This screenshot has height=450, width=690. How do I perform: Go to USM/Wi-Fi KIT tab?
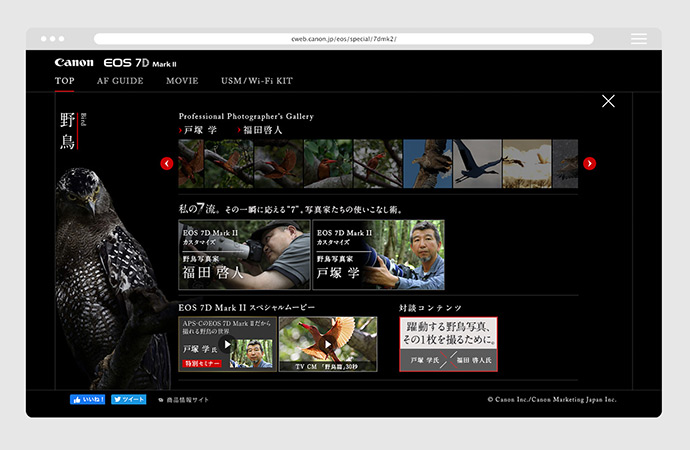[257, 81]
